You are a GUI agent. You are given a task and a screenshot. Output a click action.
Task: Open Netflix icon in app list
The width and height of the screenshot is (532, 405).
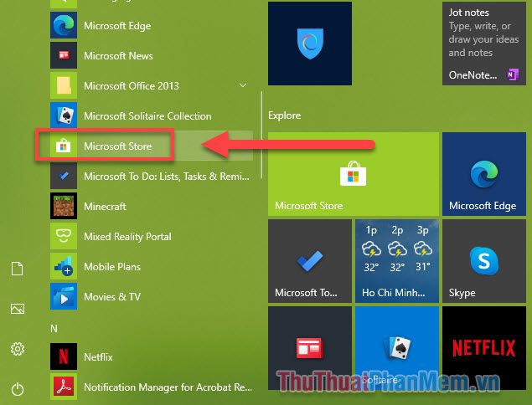tap(64, 356)
